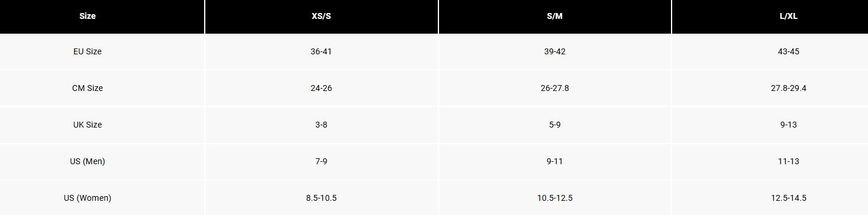The height and width of the screenshot is (215, 868).
Task: Click the US (Women) row label
Action: [x=88, y=198]
